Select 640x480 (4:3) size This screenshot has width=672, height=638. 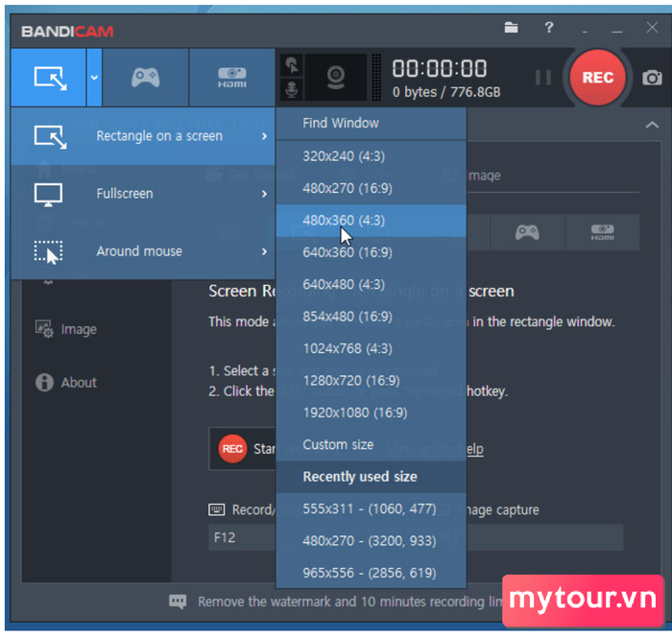pos(372,285)
